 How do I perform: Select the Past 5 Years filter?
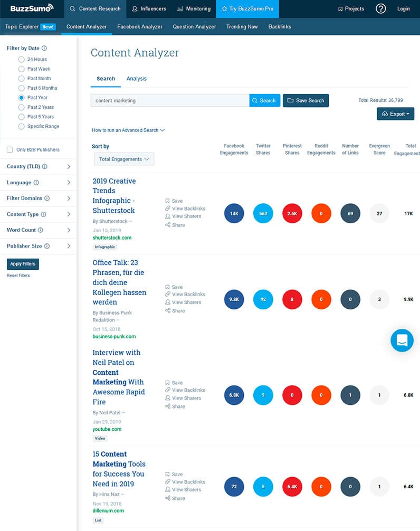pyautogui.click(x=21, y=117)
